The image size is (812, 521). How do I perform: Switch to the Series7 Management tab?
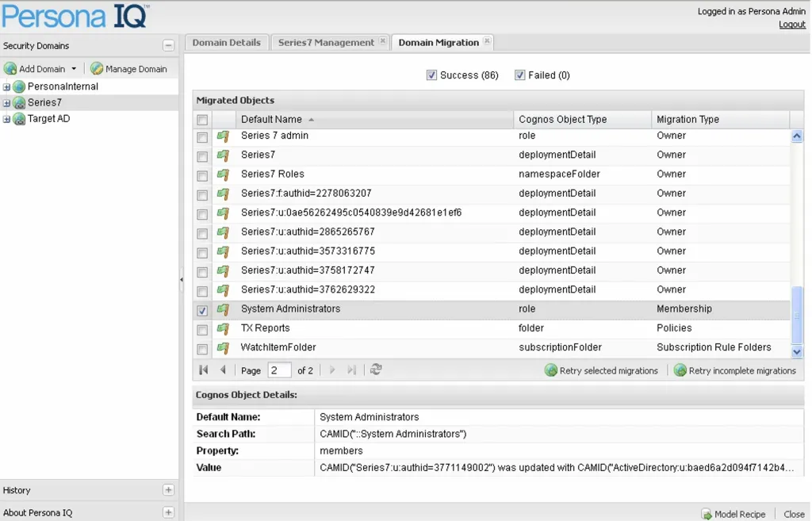point(326,43)
